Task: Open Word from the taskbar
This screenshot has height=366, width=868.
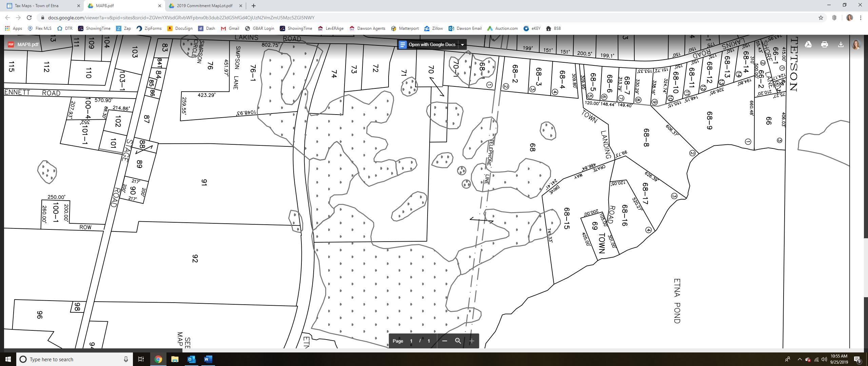Action: (208, 359)
